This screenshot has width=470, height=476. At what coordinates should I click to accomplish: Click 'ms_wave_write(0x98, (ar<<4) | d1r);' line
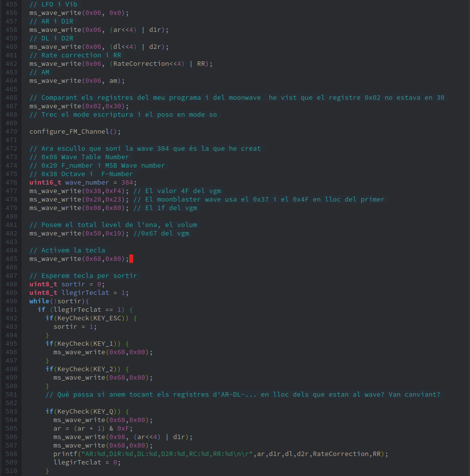(123, 438)
